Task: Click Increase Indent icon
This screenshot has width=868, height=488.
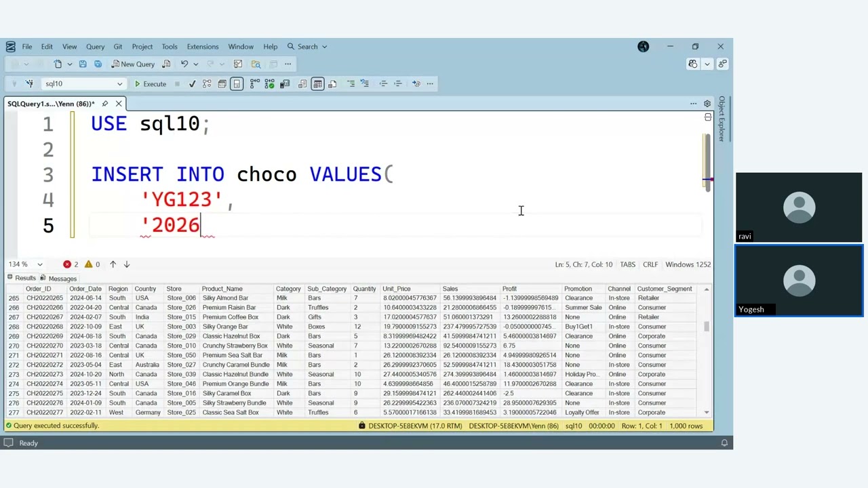Action: [398, 84]
